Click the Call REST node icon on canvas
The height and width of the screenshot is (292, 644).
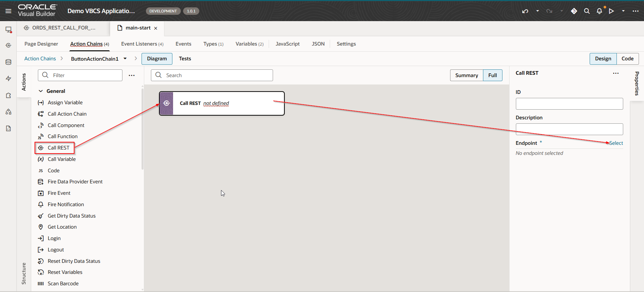(x=166, y=103)
